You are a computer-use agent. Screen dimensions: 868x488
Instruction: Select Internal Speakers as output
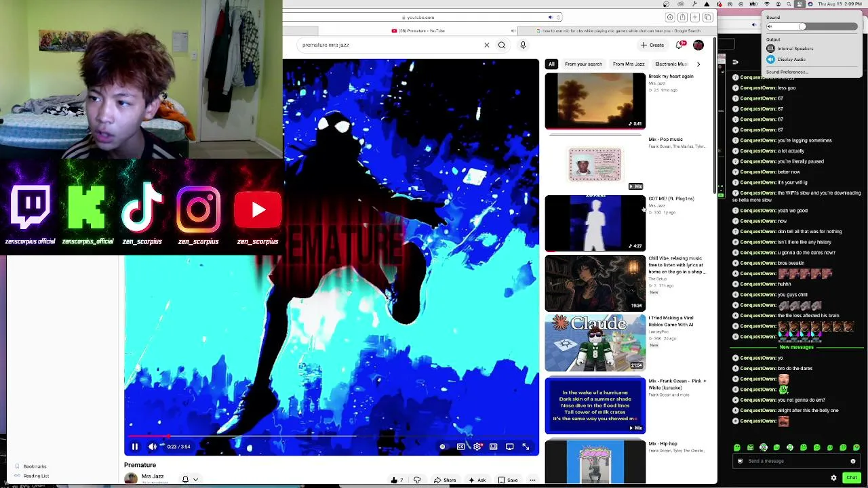(x=790, y=49)
